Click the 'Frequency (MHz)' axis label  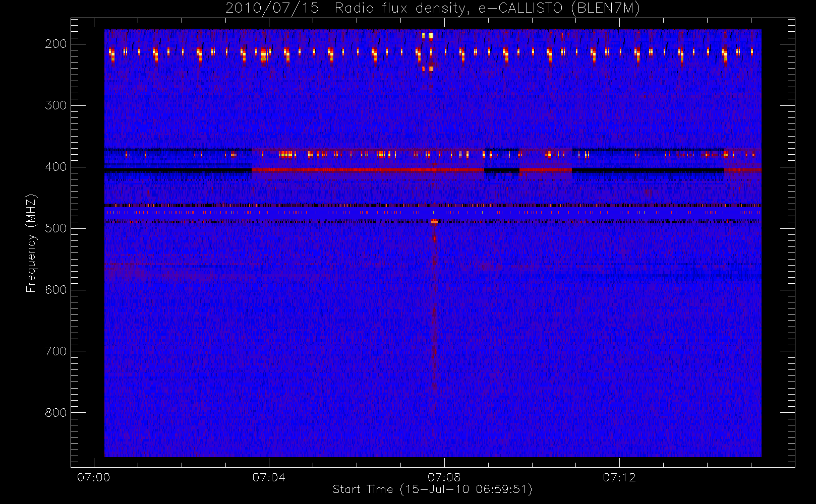point(31,243)
